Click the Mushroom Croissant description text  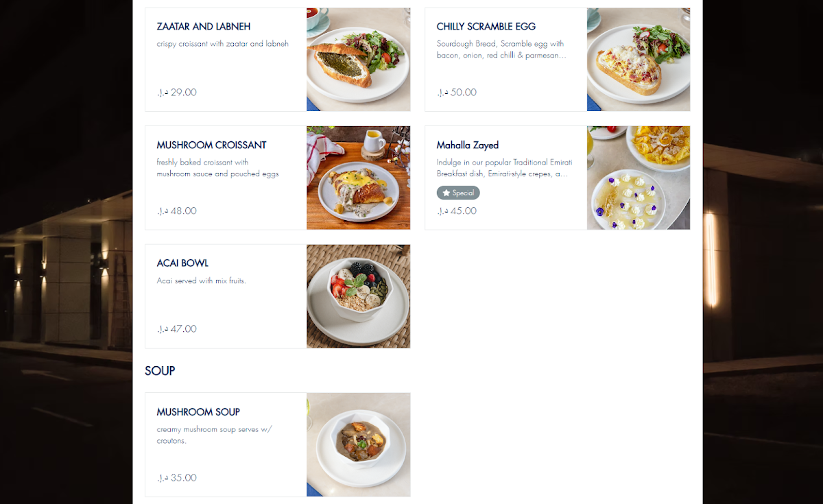(x=217, y=168)
